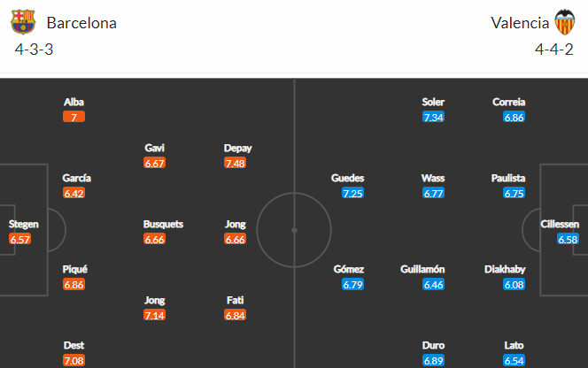The width and height of the screenshot is (588, 368).
Task: Select Soler's 7.34 rating badge
Action: pos(434,118)
